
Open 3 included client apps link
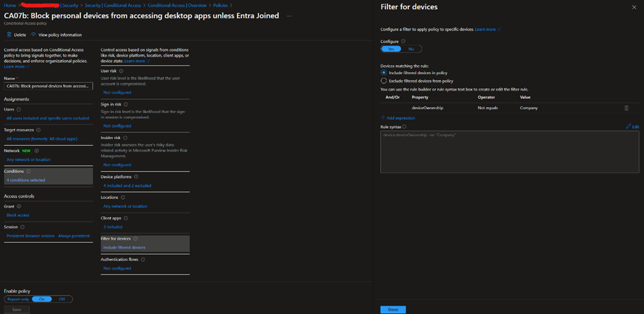112,226
